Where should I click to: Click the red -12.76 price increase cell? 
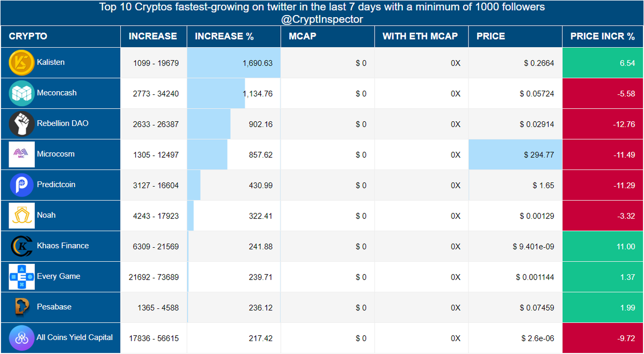603,124
